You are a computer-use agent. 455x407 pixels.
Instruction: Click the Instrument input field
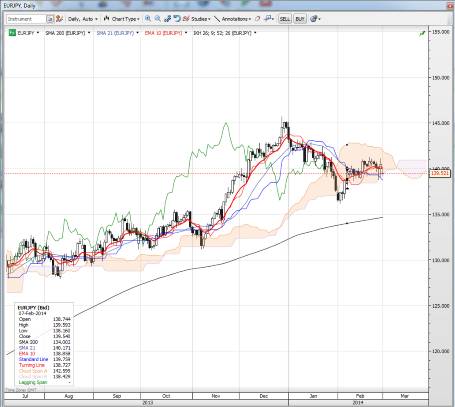tap(26, 19)
